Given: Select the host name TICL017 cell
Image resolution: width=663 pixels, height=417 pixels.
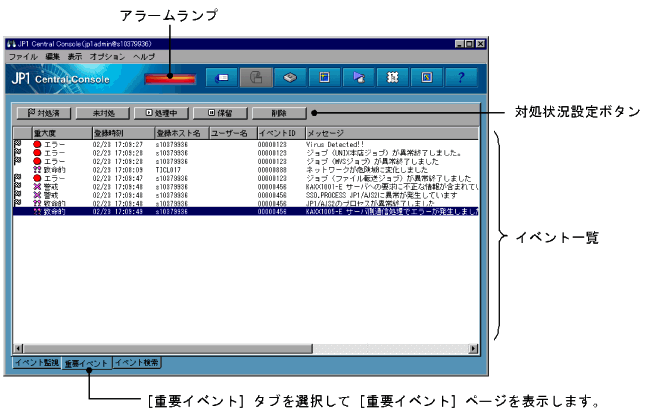Looking at the screenshot, I should 168,170.
